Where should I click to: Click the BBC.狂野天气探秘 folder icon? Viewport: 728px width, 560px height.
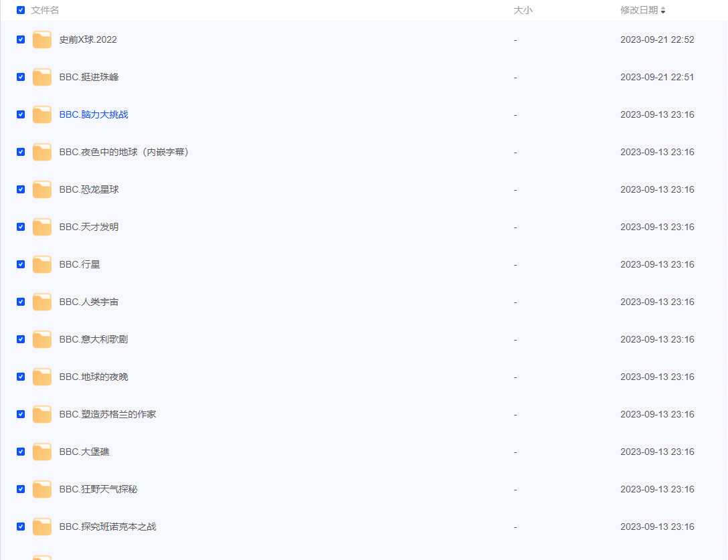(42, 490)
